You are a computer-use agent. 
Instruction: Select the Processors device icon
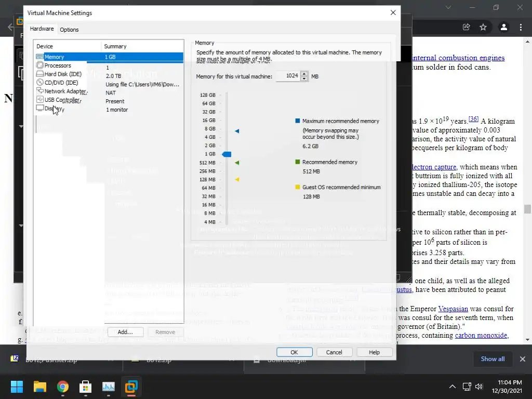[40, 65]
